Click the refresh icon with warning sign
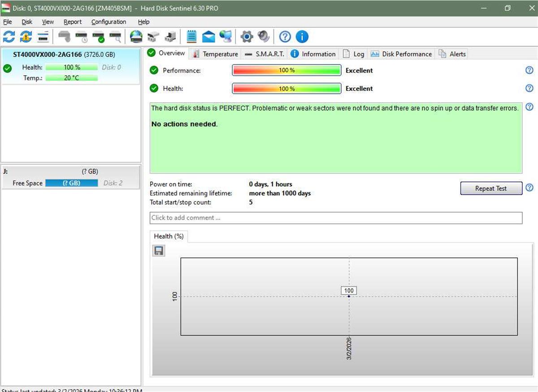 click(x=26, y=36)
